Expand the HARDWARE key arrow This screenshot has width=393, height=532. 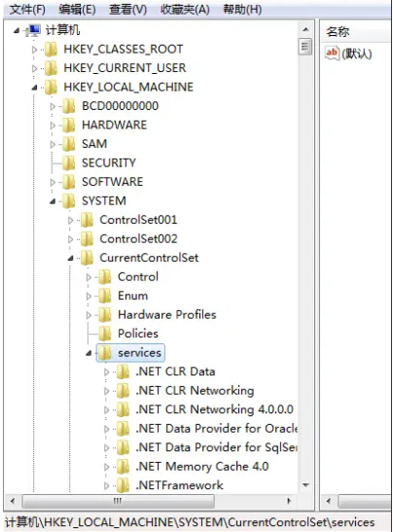[x=53, y=125]
